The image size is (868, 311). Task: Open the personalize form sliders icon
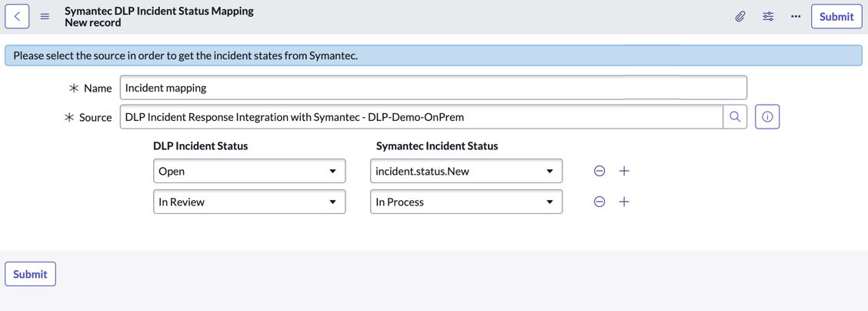coord(768,17)
